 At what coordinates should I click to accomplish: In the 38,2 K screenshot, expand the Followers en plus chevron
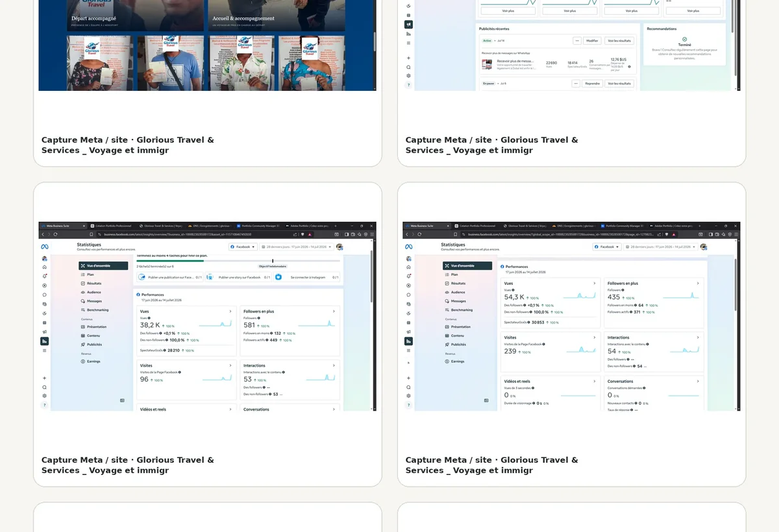coord(334,311)
